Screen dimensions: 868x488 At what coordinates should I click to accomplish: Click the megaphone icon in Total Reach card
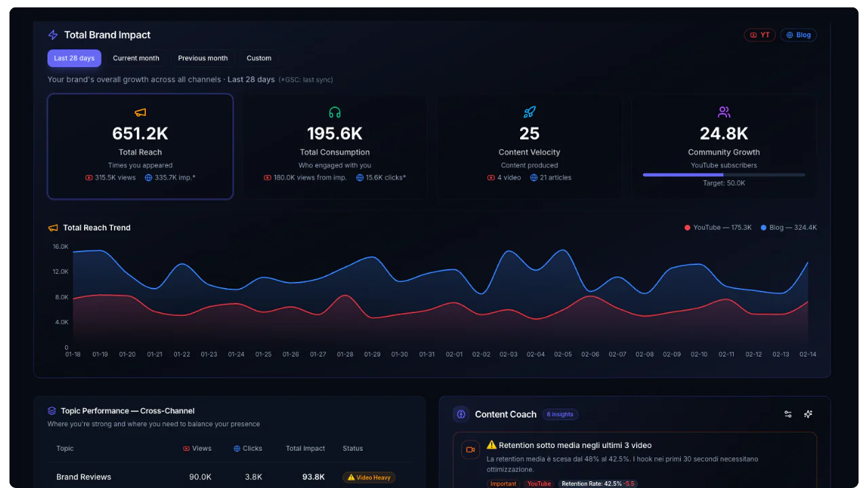point(140,113)
